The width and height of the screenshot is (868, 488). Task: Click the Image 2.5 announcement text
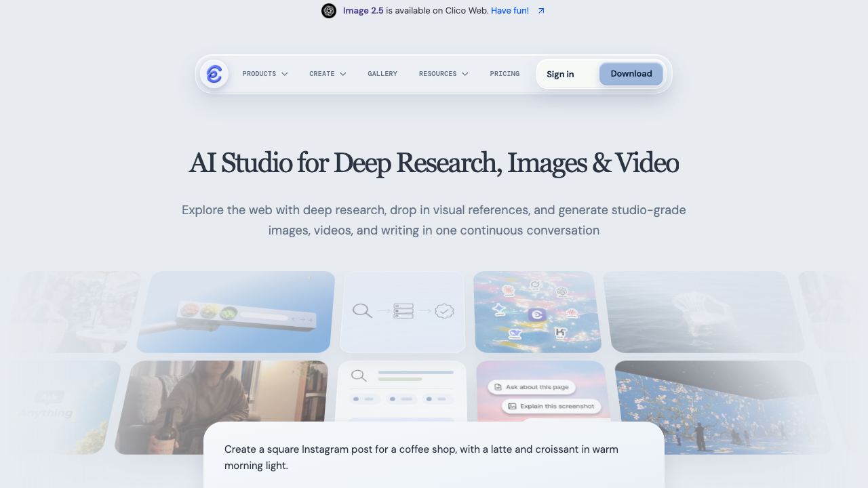[x=363, y=11]
